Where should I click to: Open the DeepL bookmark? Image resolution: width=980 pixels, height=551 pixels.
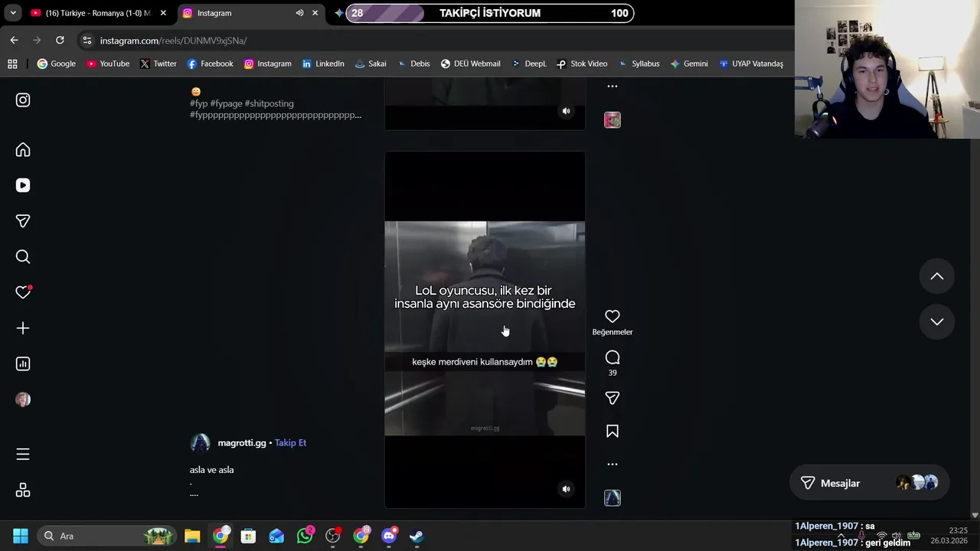click(x=529, y=64)
